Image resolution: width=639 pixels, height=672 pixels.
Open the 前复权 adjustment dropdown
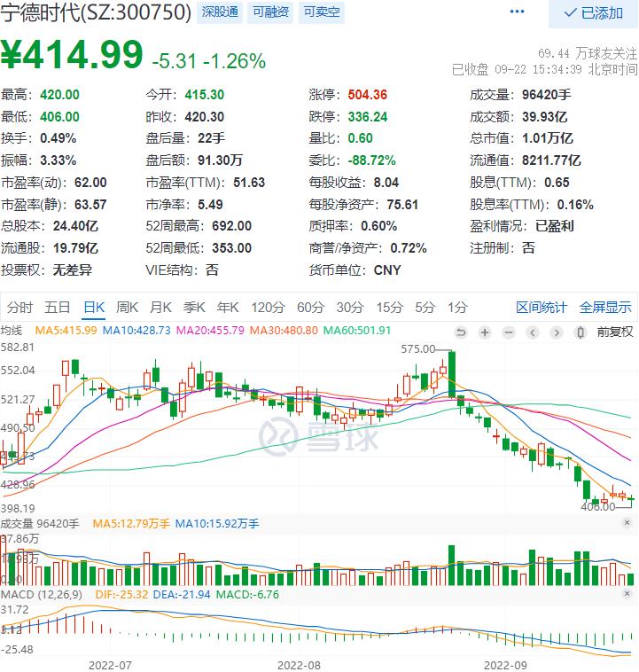pyautogui.click(x=614, y=332)
